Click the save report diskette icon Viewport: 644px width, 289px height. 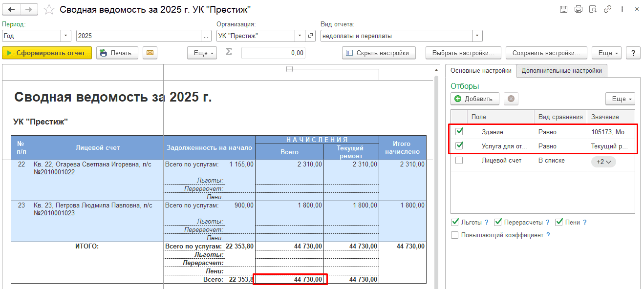point(563,9)
